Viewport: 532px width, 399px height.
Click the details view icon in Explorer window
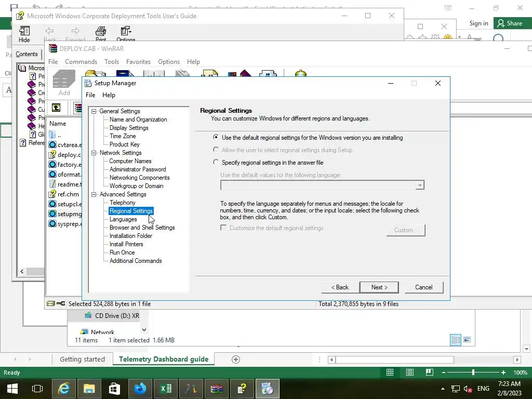point(456,340)
